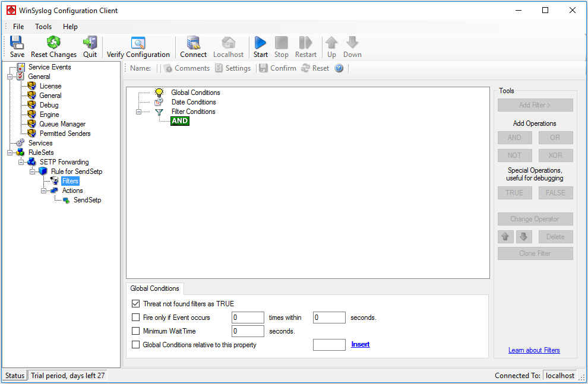Click the OR operation button
Image resolution: width=588 pixels, height=384 pixels.
[x=555, y=138]
